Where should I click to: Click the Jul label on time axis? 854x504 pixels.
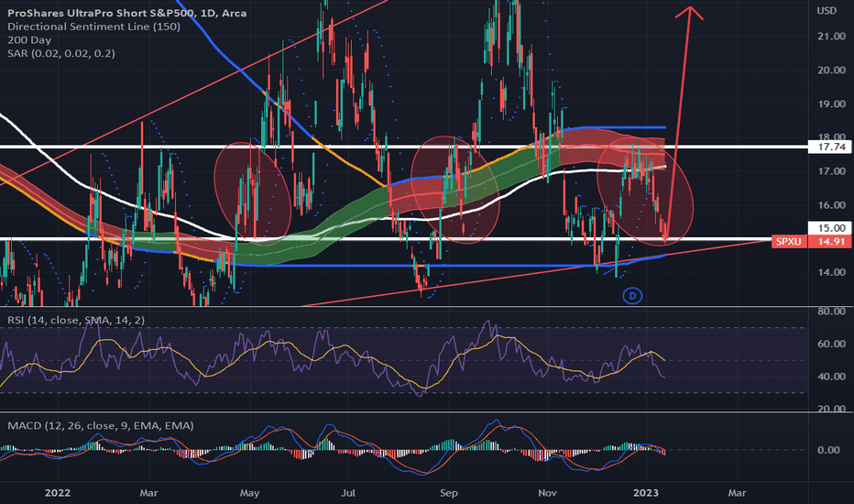coord(347,493)
